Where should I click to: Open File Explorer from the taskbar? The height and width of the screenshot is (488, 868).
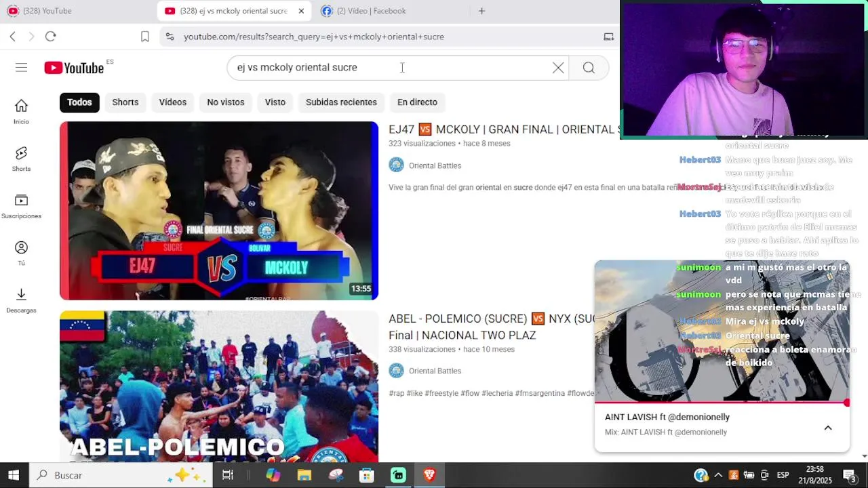pyautogui.click(x=304, y=475)
